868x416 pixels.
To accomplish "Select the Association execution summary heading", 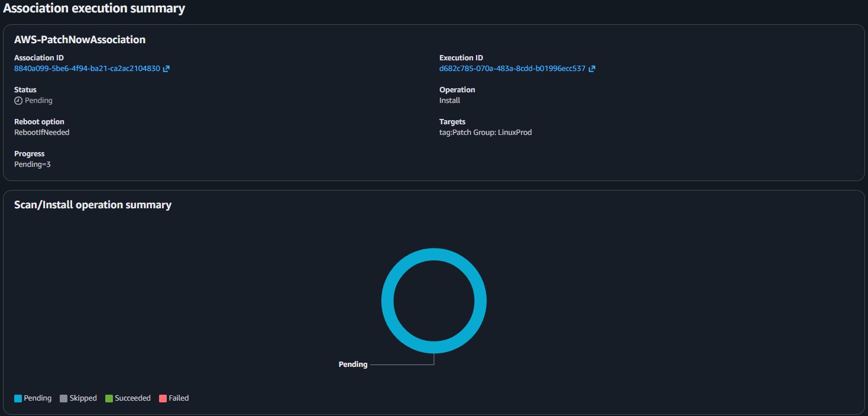I will click(95, 8).
